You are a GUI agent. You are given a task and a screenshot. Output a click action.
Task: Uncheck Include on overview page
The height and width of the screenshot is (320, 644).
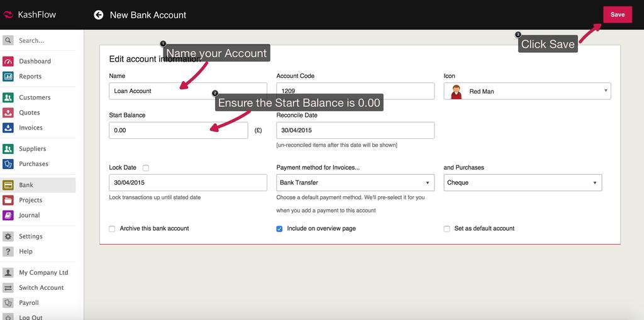point(279,229)
